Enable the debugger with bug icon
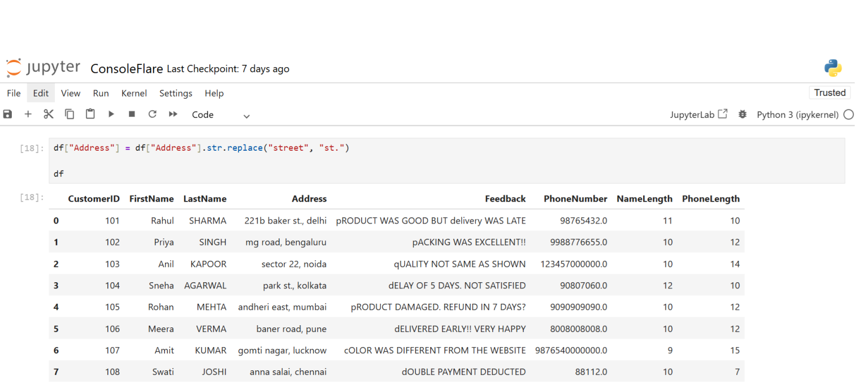The image size is (868, 385). (742, 114)
